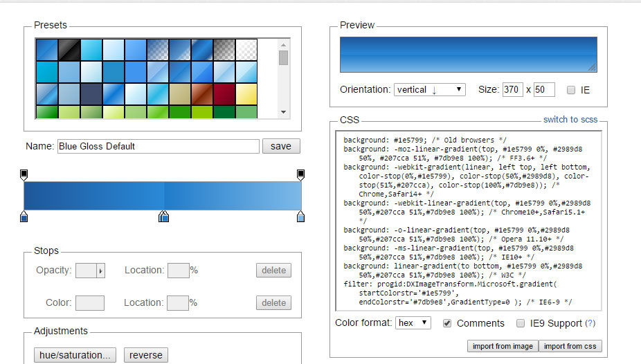
Task: Click the preview resize handle corner
Action: 593,68
